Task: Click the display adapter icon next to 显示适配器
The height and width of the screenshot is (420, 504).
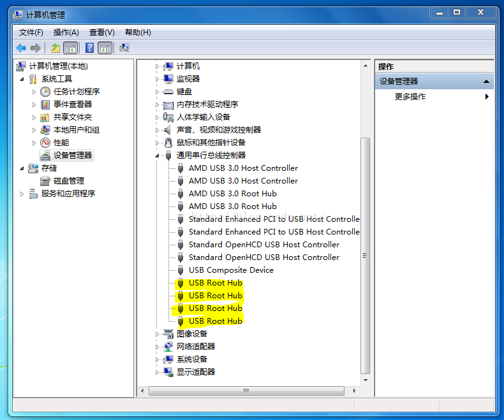Action: (x=168, y=372)
